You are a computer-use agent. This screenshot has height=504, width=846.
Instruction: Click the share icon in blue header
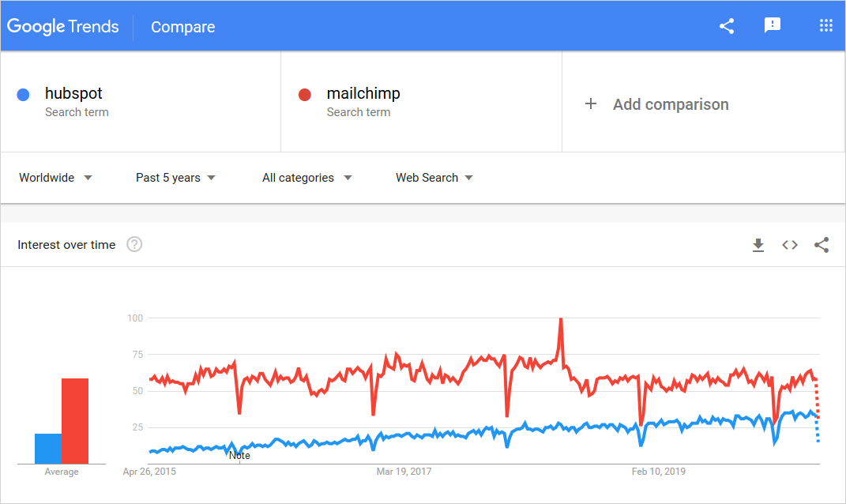point(727,26)
